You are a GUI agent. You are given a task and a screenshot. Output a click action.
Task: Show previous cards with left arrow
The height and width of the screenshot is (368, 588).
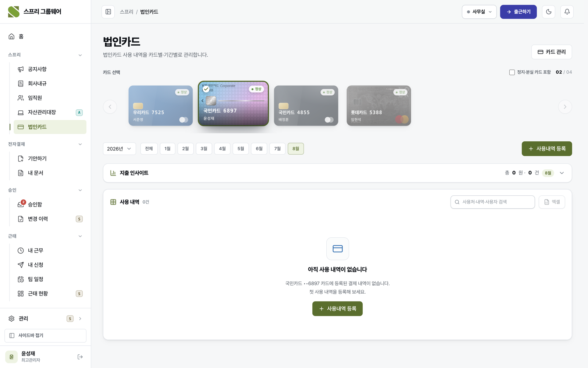tap(110, 107)
